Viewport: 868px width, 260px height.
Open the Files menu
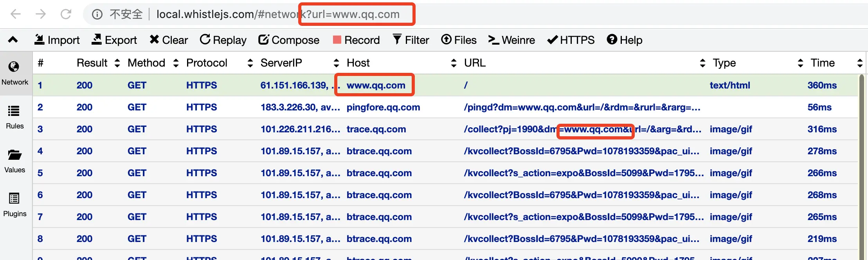point(459,40)
